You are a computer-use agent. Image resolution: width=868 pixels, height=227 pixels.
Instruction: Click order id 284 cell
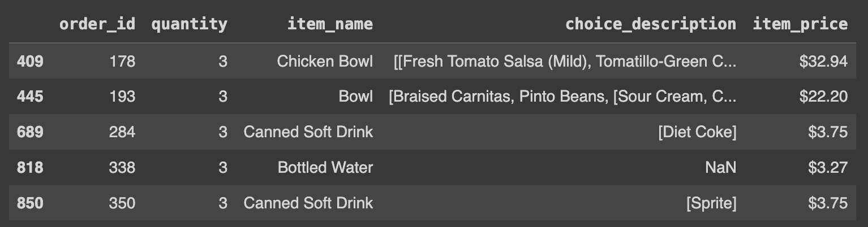122,132
